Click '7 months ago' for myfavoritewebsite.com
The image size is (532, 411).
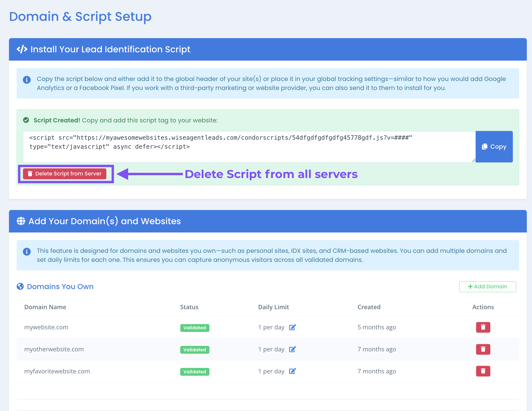[x=377, y=371]
